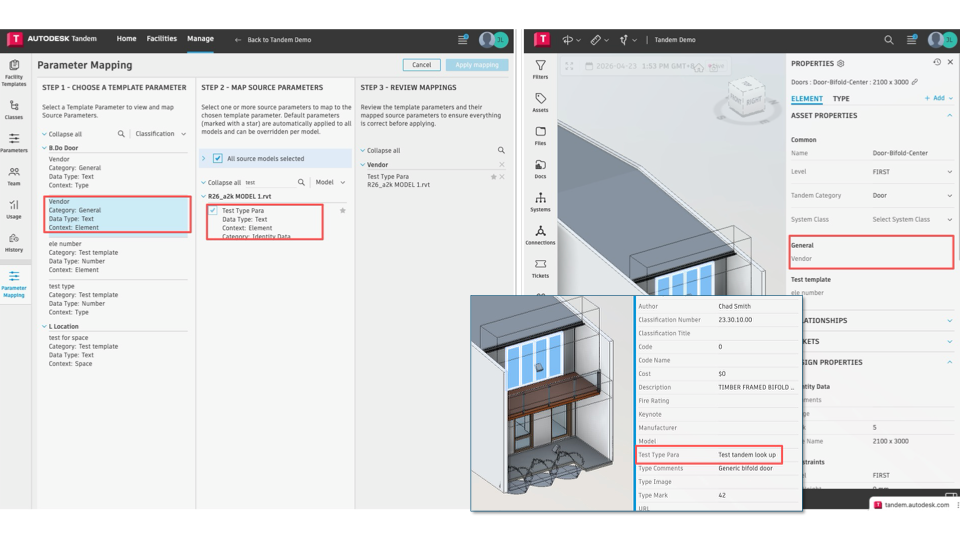Screen dimensions: 960x540
Task: Open the Systems icon
Action: 540,201
